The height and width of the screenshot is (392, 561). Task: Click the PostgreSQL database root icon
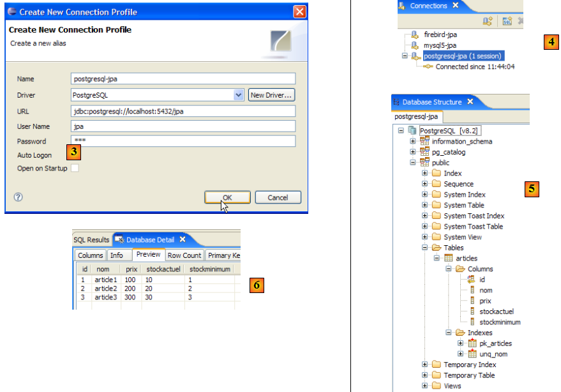pos(412,130)
